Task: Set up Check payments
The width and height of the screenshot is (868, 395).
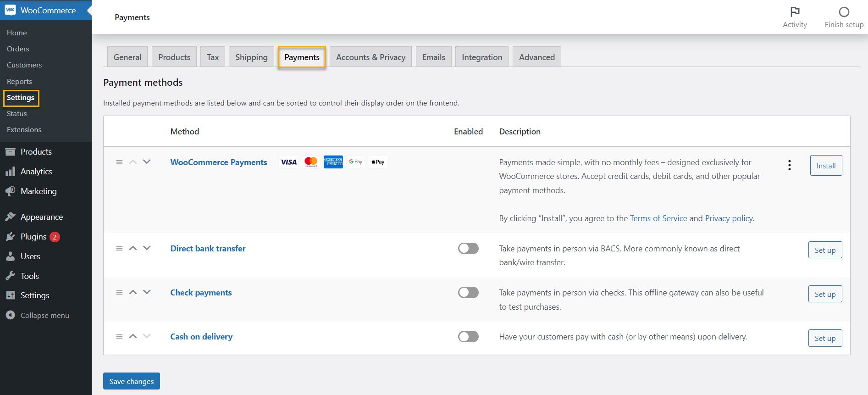Action: 825,294
